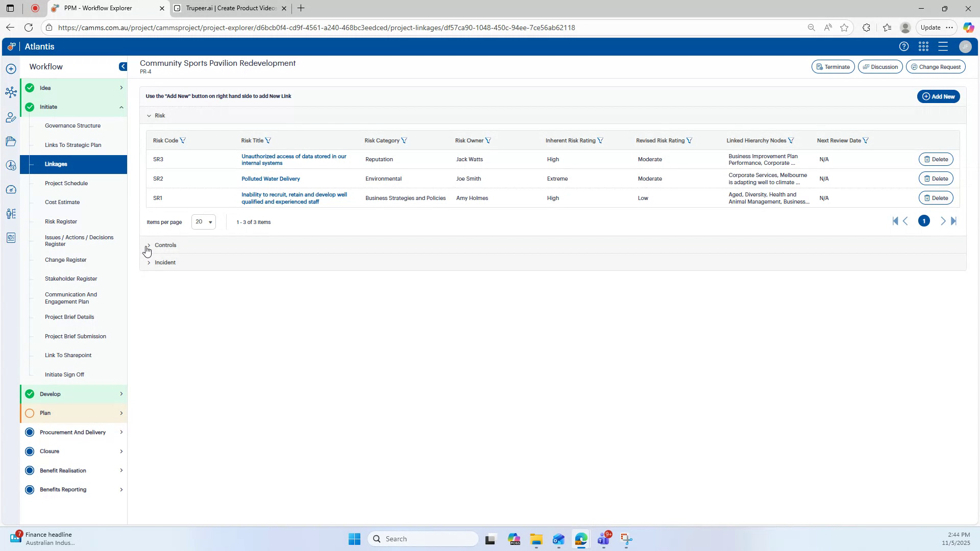Select the workflow network icon in sidebar
Viewport: 980px width, 551px height.
11,92
